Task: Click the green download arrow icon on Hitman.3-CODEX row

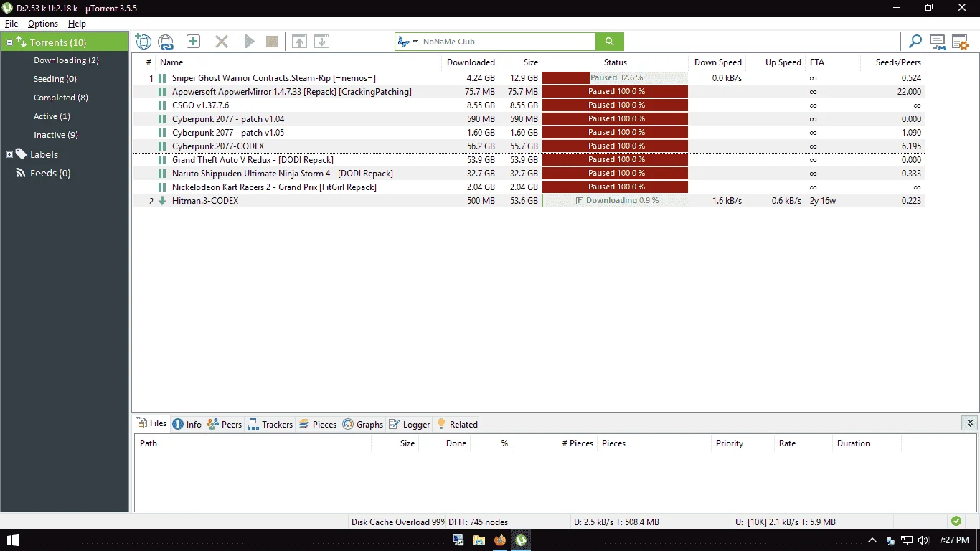Action: tap(162, 201)
